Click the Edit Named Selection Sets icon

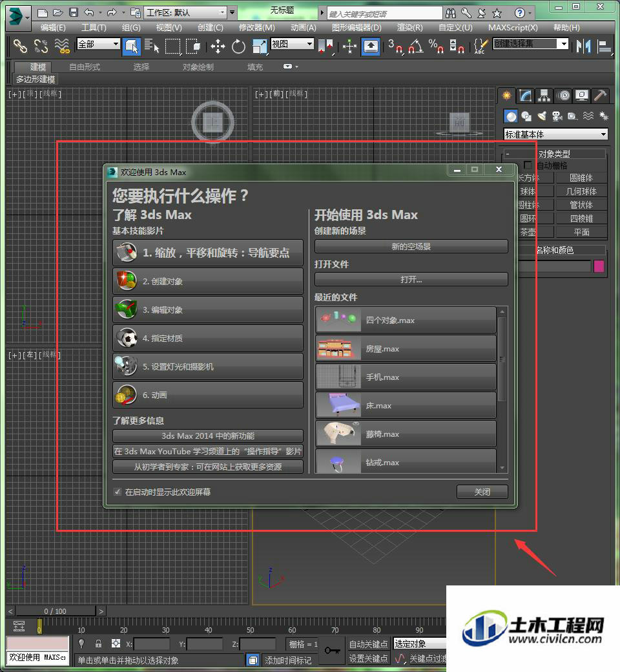coord(480,47)
